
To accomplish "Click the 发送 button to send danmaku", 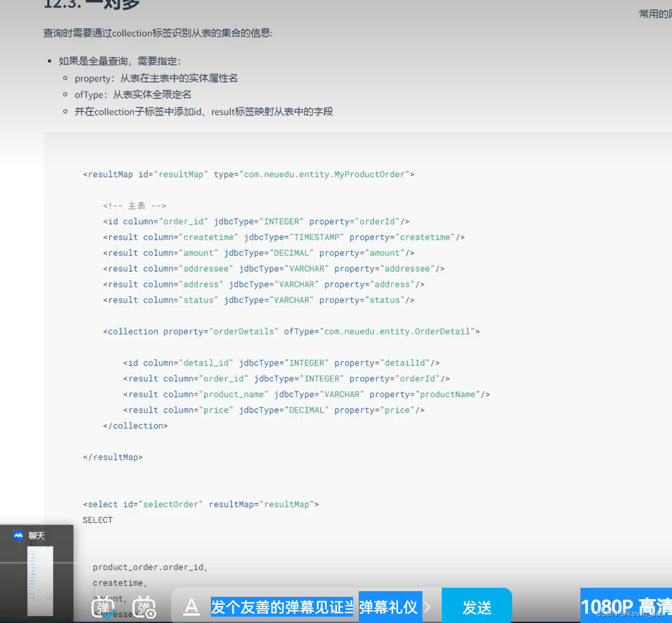I will (x=476, y=607).
